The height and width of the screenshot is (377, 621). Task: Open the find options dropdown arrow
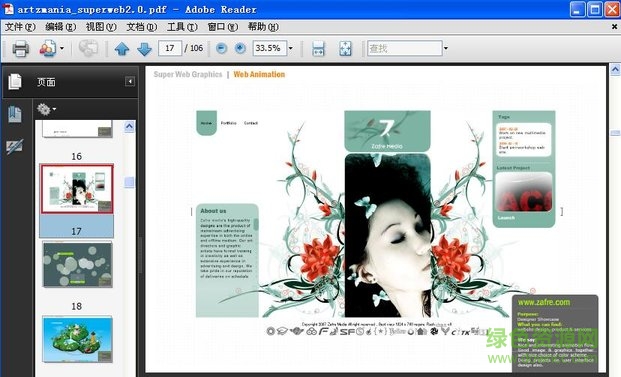[x=446, y=48]
